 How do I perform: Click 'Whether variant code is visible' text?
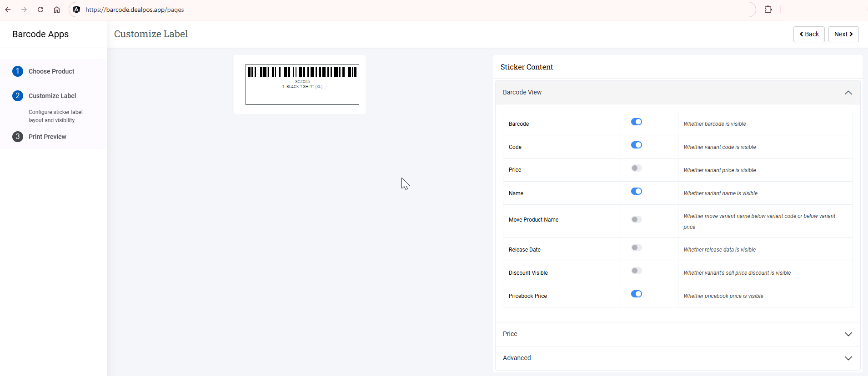pyautogui.click(x=720, y=147)
